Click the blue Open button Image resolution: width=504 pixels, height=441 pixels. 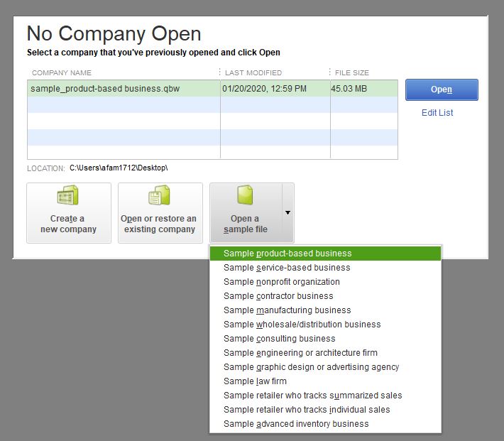click(x=442, y=89)
